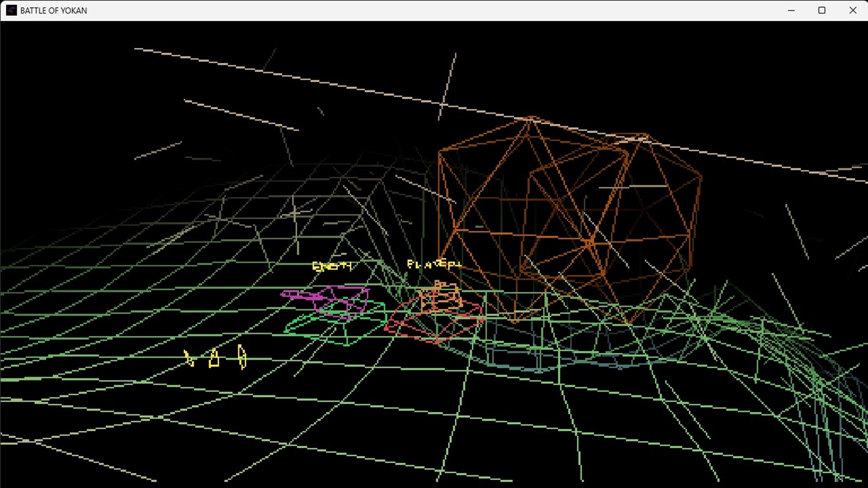
Task: Click the rightmost yellow shell marker
Action: click(242, 357)
